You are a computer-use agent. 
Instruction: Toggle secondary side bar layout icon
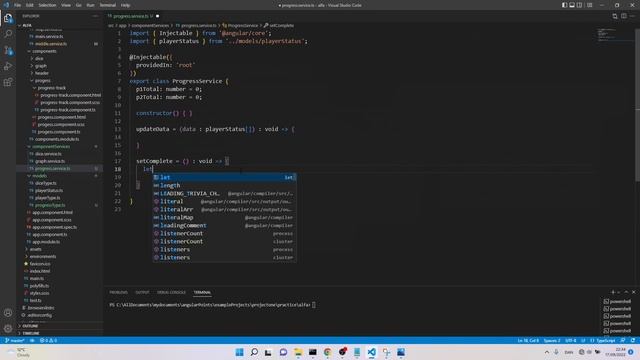(579, 5)
